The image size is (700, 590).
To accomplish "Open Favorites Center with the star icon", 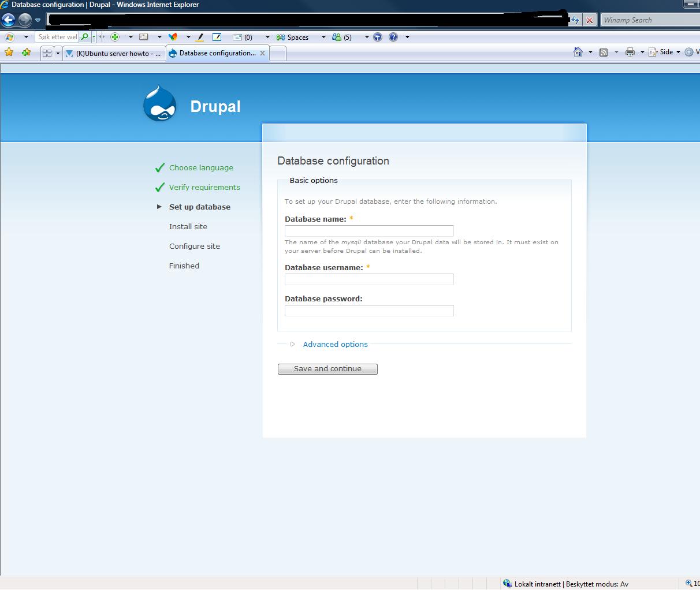I will [9, 53].
